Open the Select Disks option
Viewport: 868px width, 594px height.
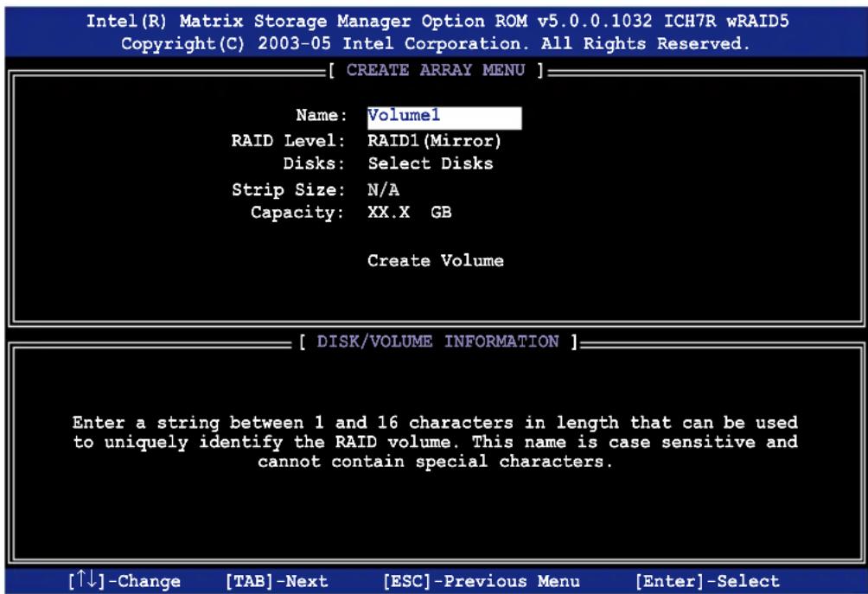[x=431, y=163]
